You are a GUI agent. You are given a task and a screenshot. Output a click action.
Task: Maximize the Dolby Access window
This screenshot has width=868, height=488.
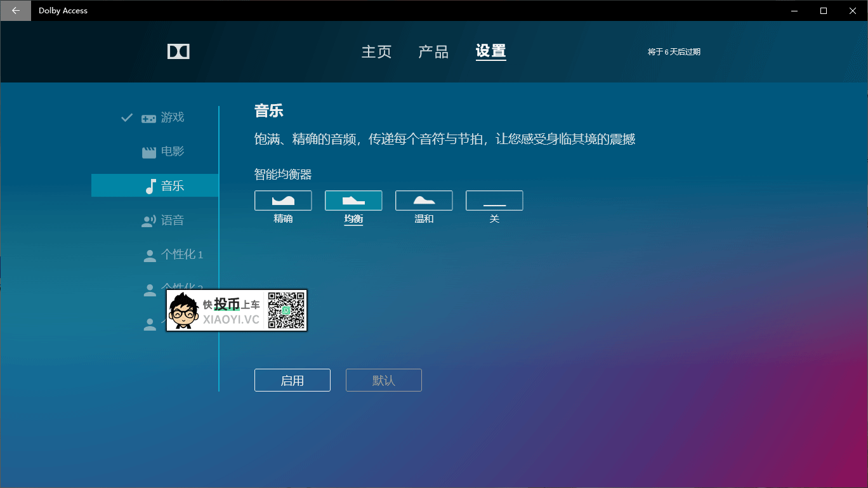[824, 10]
